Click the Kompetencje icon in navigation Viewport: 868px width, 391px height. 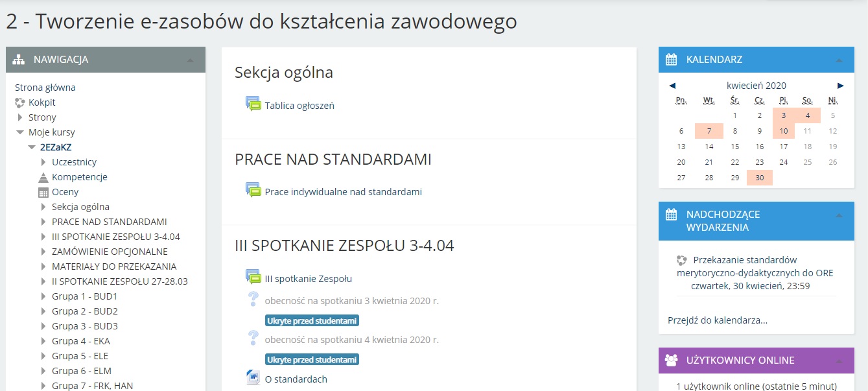[x=43, y=177]
